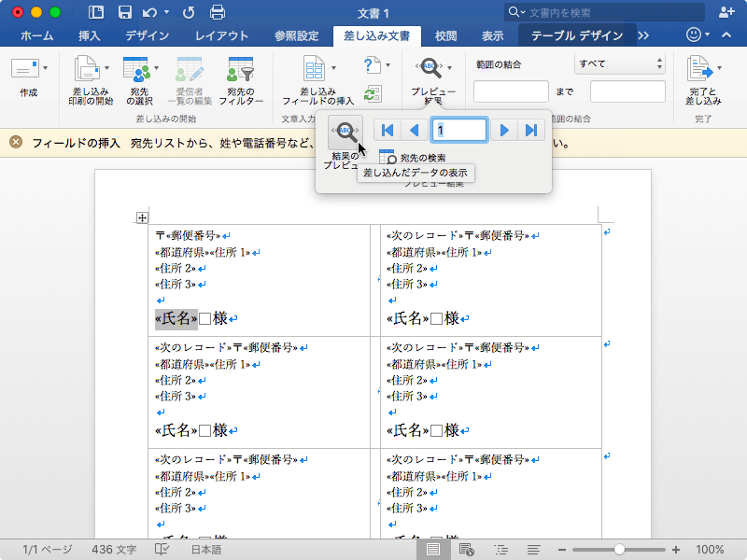Switch to the ホーム tab
This screenshot has height=560, width=747.
tap(37, 35)
